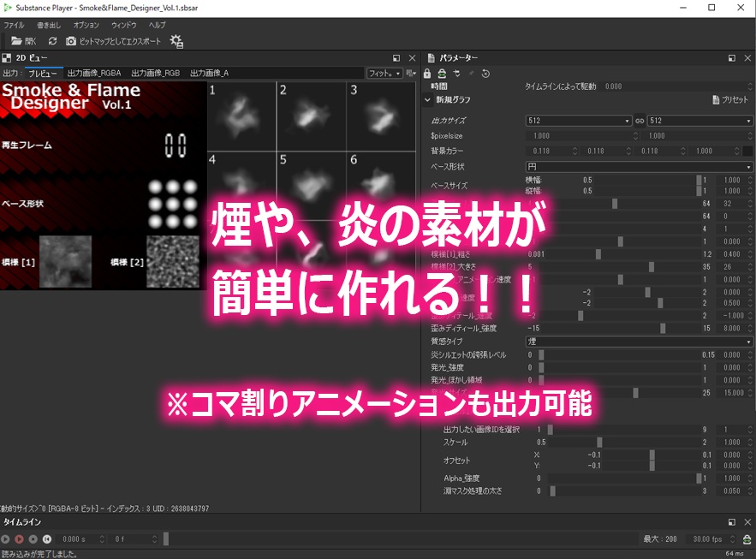Image resolution: width=756 pixels, height=559 pixels.
Task: Click the play button in the timeline
Action: 5,539
